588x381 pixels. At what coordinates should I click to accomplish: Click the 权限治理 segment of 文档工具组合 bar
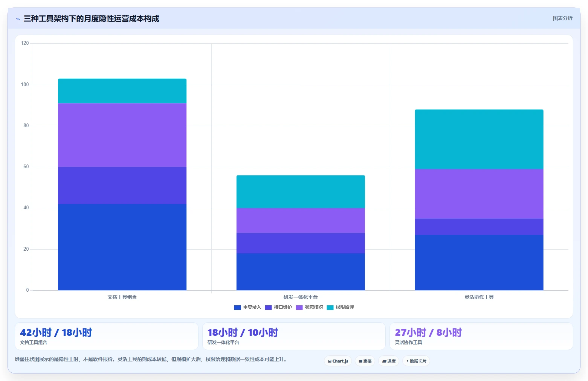coord(122,91)
